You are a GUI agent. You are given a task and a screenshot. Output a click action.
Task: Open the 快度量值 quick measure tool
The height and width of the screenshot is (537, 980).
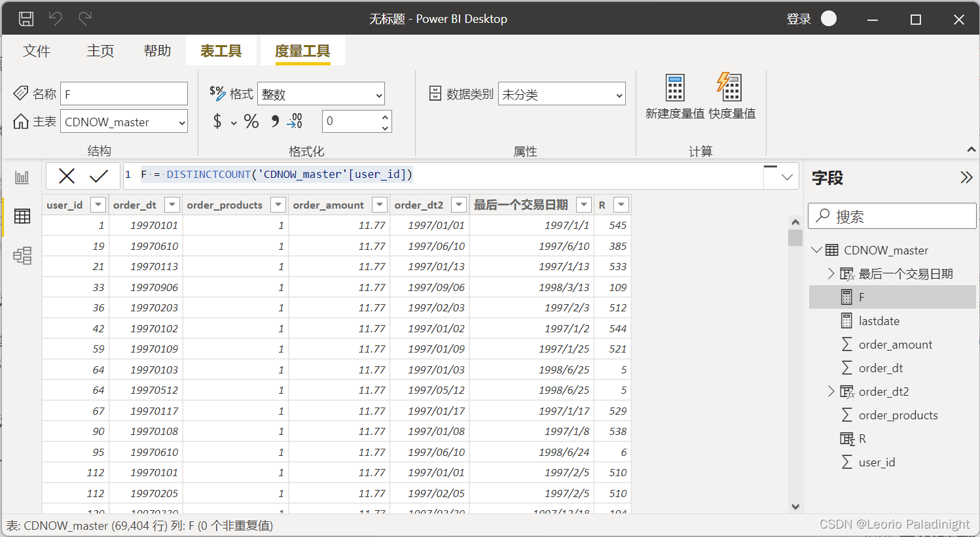tap(732, 96)
